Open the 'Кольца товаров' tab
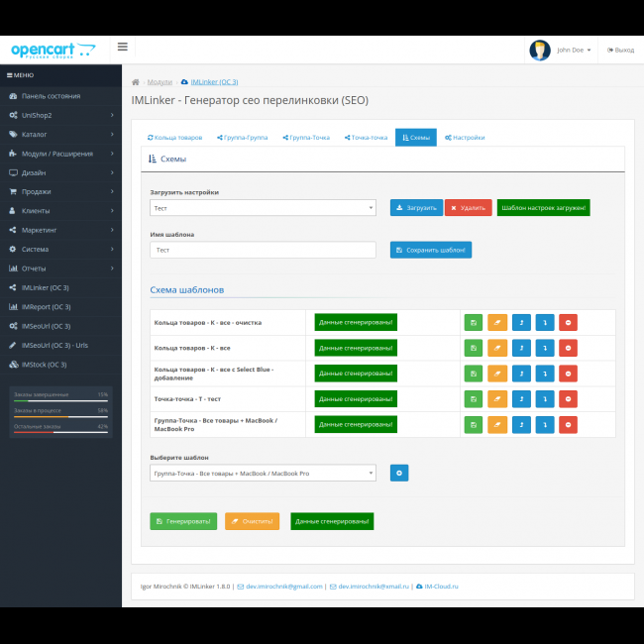 [175, 138]
